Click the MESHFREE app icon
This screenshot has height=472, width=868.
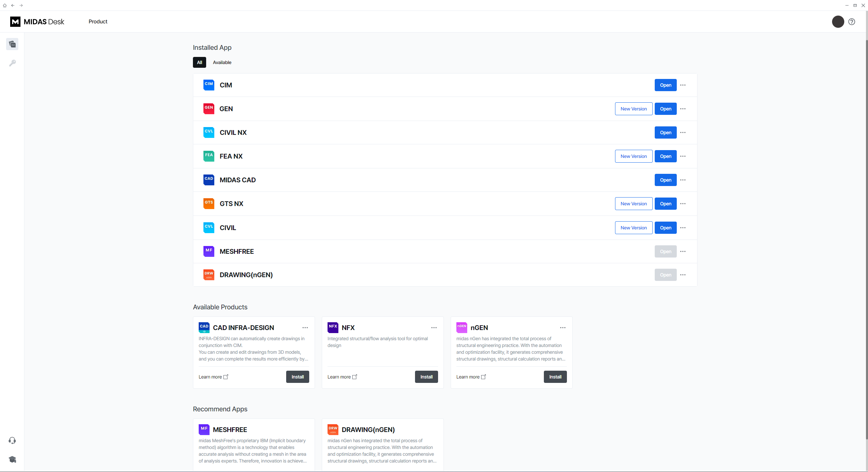(209, 251)
